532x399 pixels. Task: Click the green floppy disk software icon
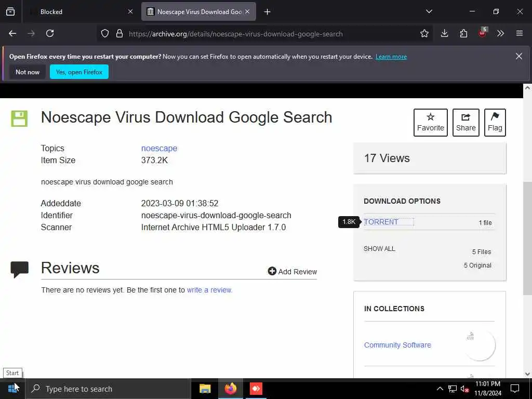click(19, 118)
